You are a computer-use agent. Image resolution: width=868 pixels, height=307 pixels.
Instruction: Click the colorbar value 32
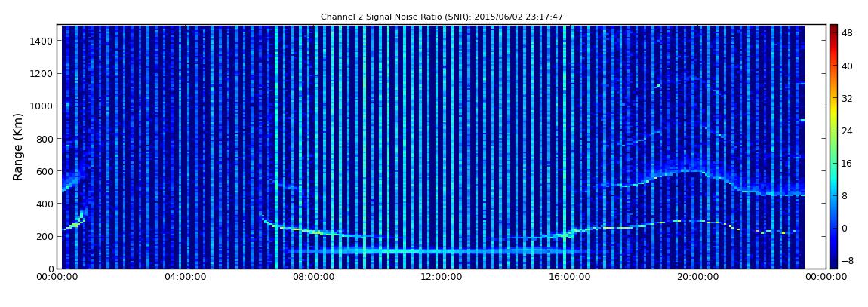pos(847,99)
